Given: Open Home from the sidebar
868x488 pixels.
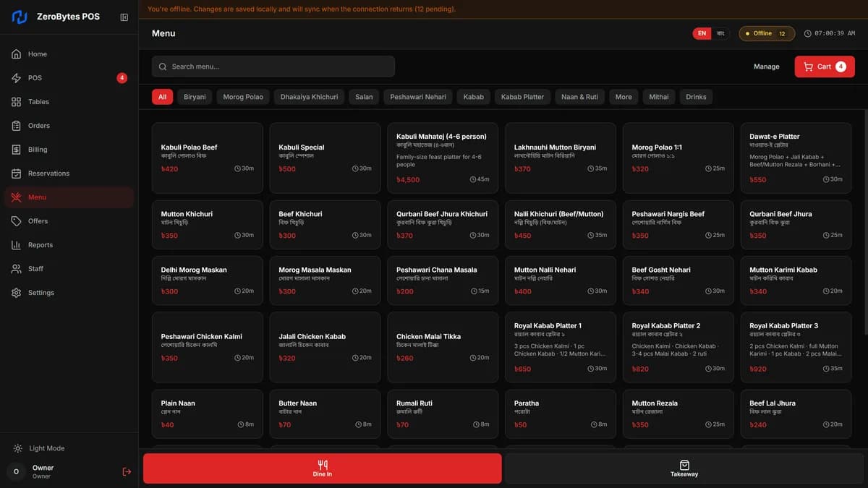Looking at the screenshot, I should coord(69,54).
